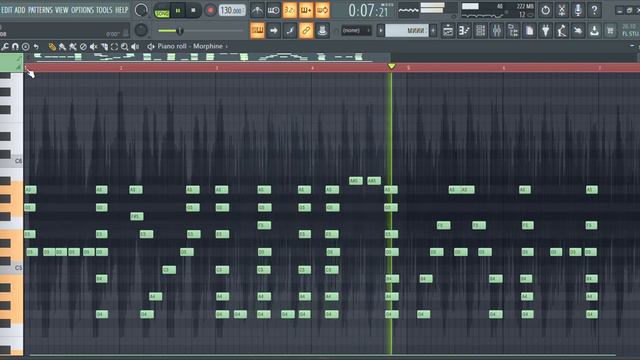Open piano roll options wrench menu
Screen dimensions: 640x360
5,47
